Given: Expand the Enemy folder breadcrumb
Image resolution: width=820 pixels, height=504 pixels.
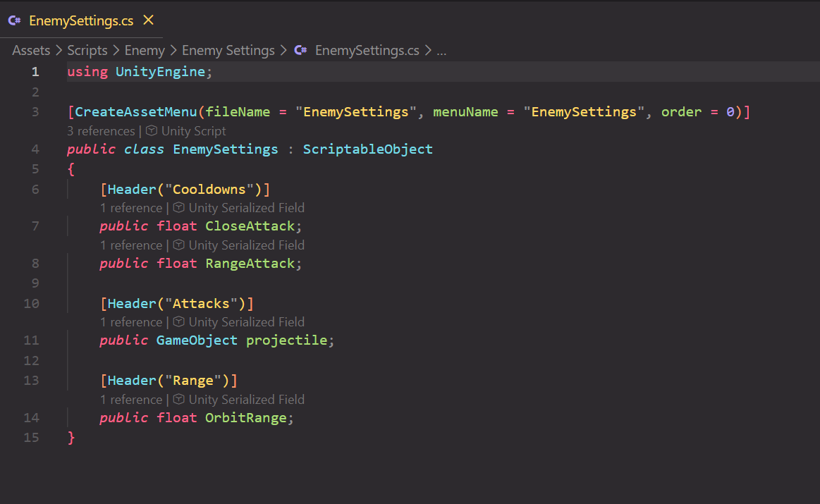Looking at the screenshot, I should tap(145, 50).
